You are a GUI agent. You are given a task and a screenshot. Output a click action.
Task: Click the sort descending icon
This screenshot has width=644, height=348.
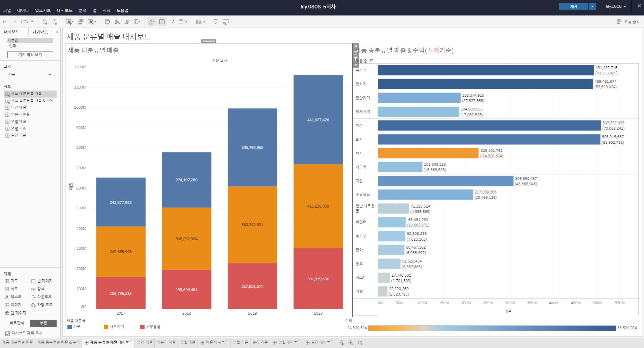click(127, 22)
